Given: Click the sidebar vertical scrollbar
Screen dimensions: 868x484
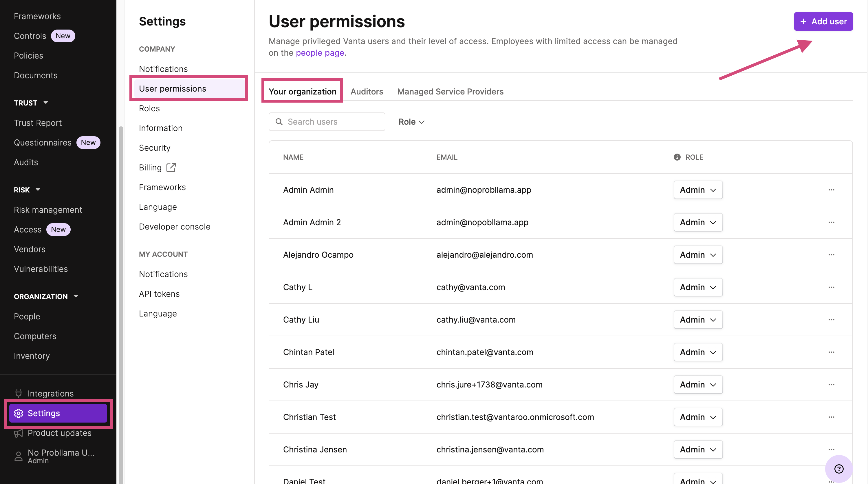Looking at the screenshot, I should (121, 305).
